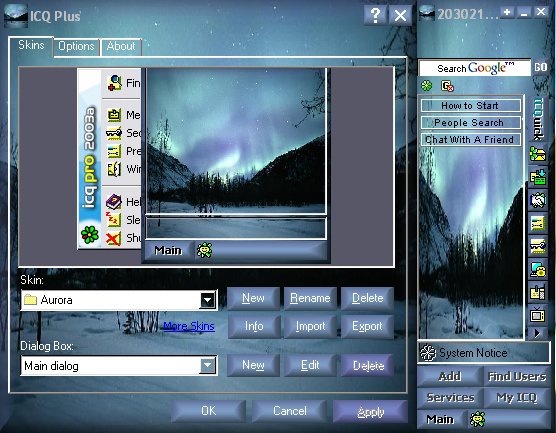The height and width of the screenshot is (433, 556).
Task: Click the Security key icon in preview menu
Action: coord(114,133)
